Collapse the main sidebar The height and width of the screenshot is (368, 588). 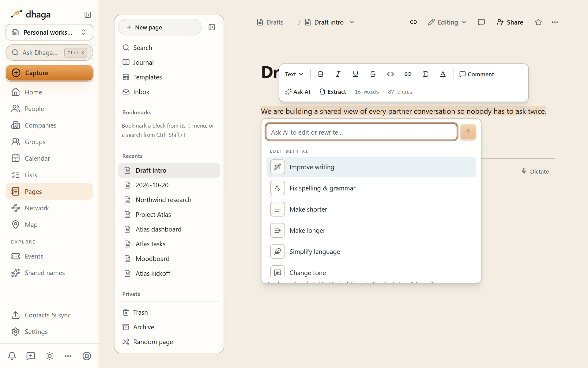click(x=88, y=15)
